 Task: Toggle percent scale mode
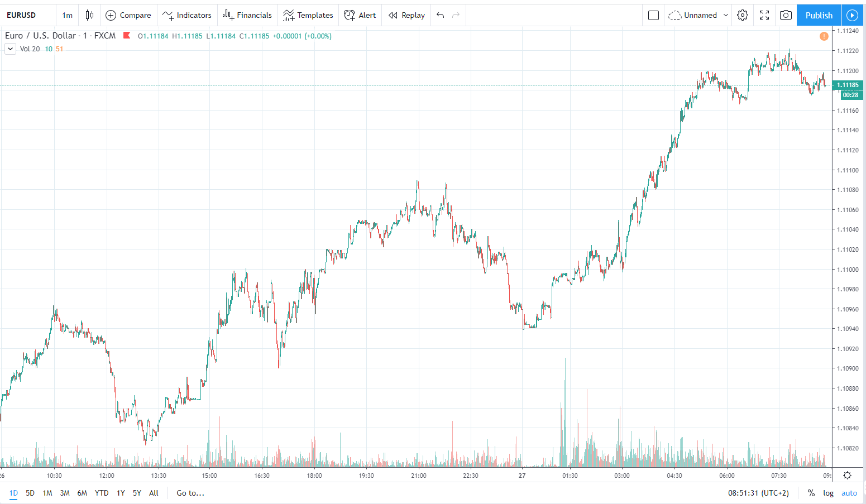tap(811, 493)
